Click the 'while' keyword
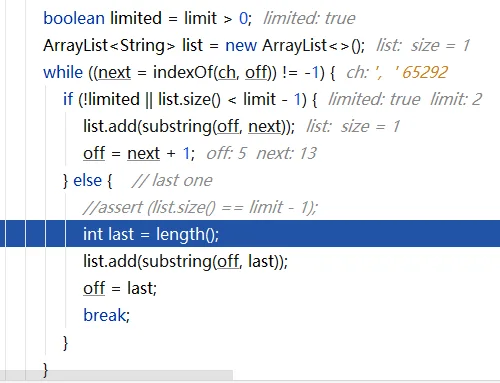Screen dimensions: 500x383 coord(63,72)
